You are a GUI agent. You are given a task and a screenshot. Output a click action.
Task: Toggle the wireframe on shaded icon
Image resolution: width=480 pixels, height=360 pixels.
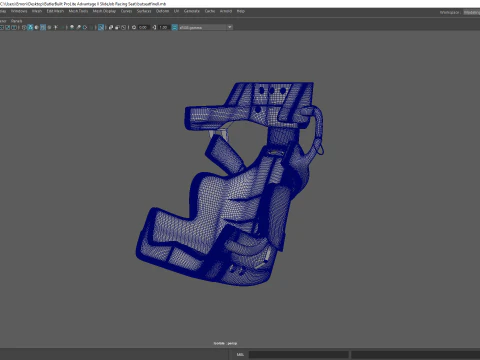[x=43, y=27]
